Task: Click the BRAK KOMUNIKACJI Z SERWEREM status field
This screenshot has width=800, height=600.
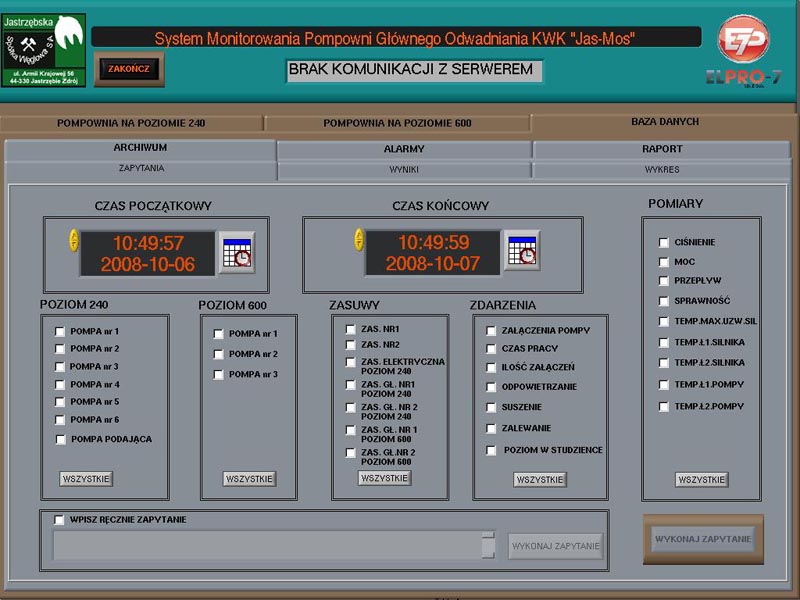Action: (x=414, y=70)
